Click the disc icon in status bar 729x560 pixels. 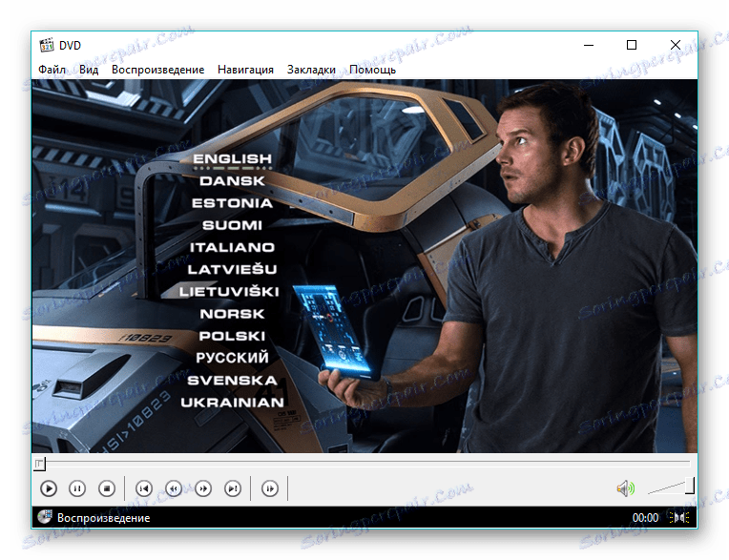pyautogui.click(x=45, y=517)
